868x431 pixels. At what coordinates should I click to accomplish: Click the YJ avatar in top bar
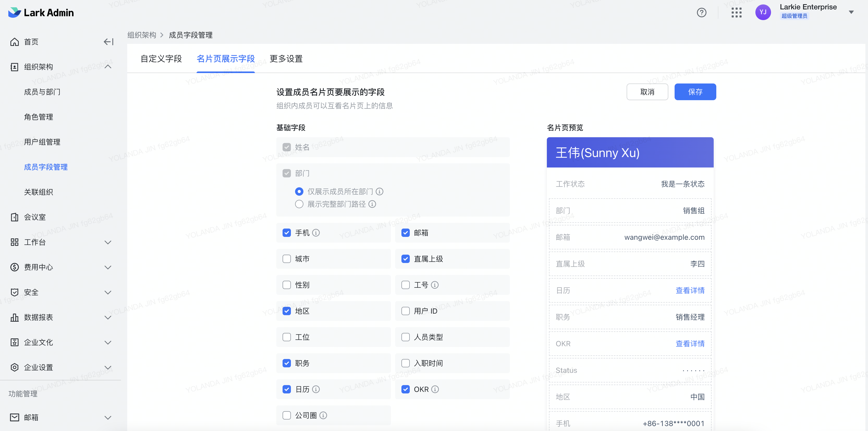(x=763, y=12)
